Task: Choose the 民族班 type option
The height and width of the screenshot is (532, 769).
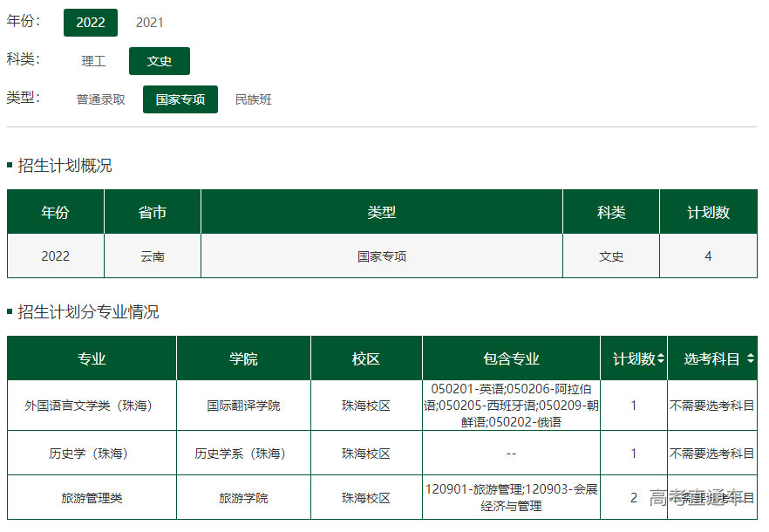Action: click(x=254, y=99)
